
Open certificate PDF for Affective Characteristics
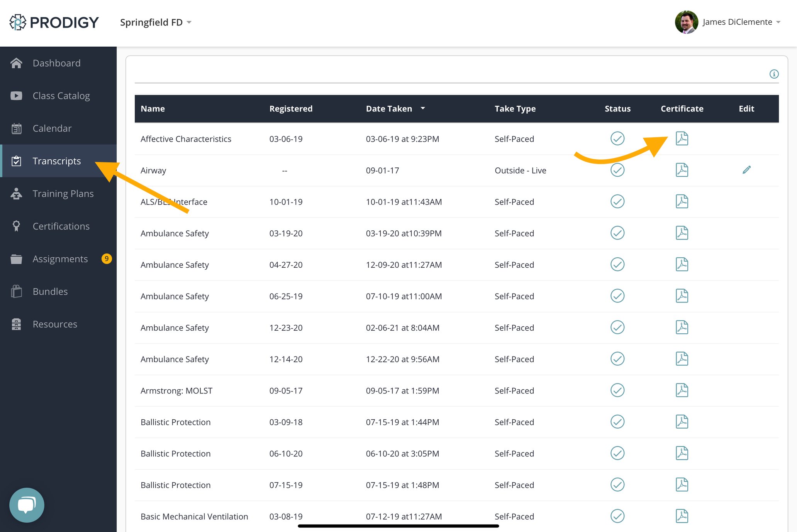[682, 138]
